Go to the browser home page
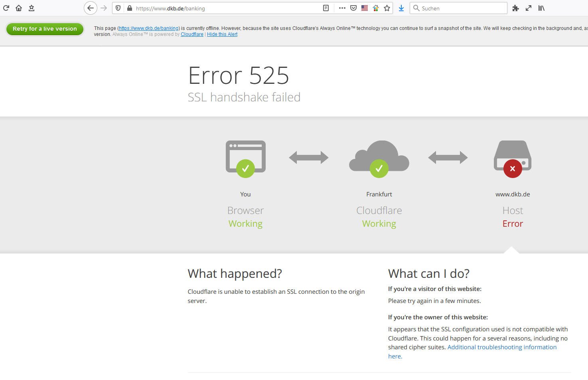Viewport: 588px width, 380px height. pos(19,8)
